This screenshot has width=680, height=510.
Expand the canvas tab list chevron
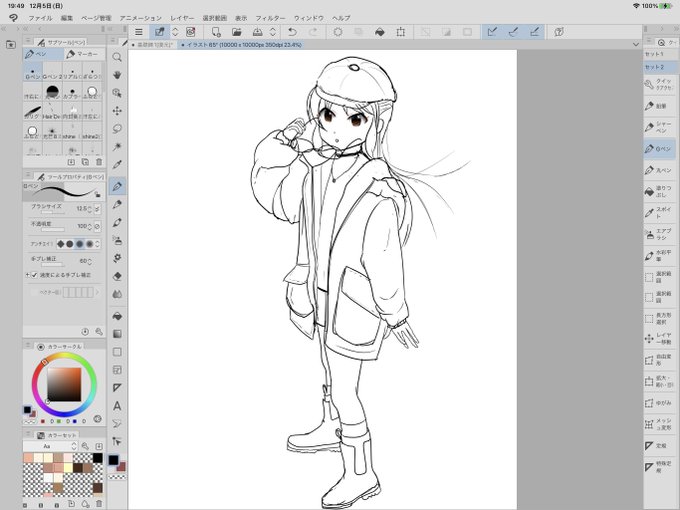coord(636,44)
